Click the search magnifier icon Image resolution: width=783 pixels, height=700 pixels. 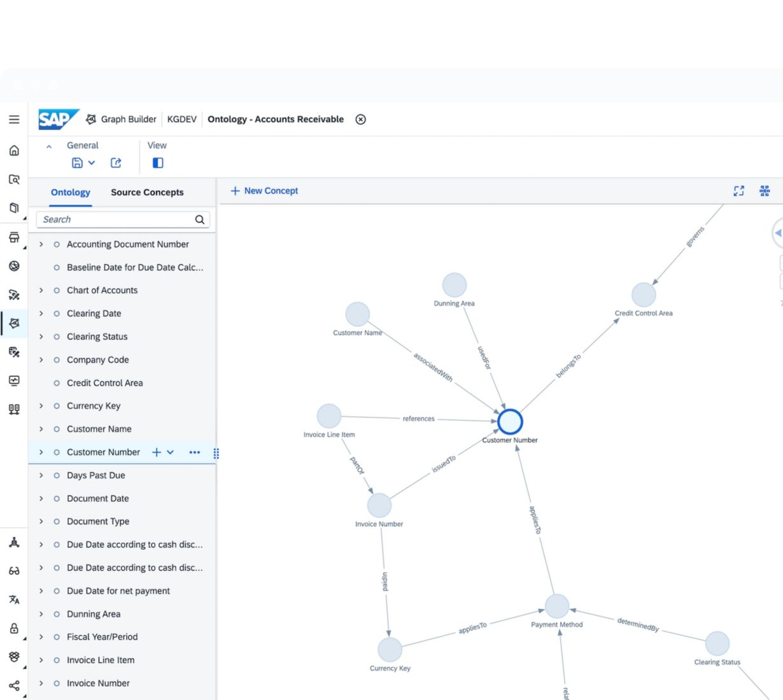pyautogui.click(x=200, y=220)
